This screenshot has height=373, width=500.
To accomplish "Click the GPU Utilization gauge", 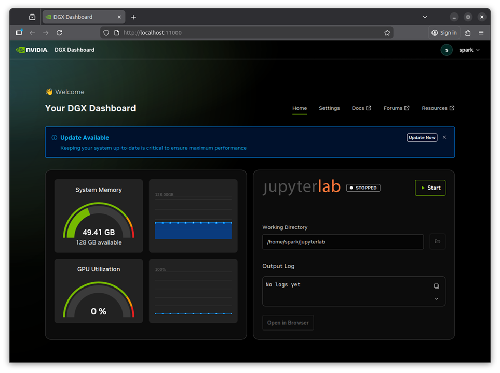I will (x=99, y=299).
